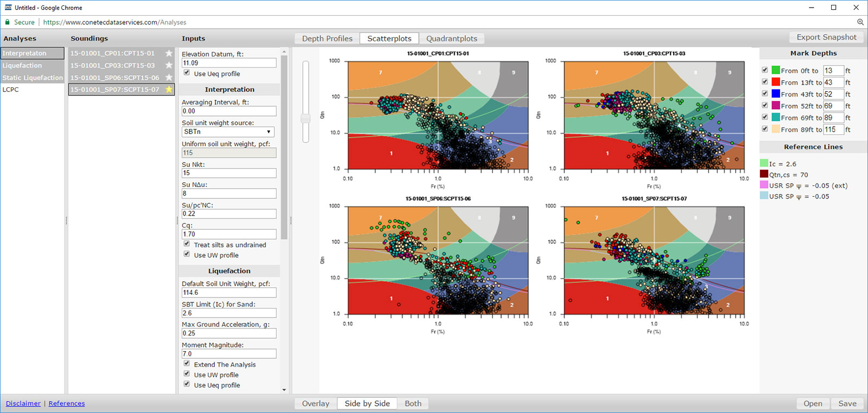This screenshot has height=413, width=868.
Task: Click the green secure padlock icon
Action: [x=8, y=22]
